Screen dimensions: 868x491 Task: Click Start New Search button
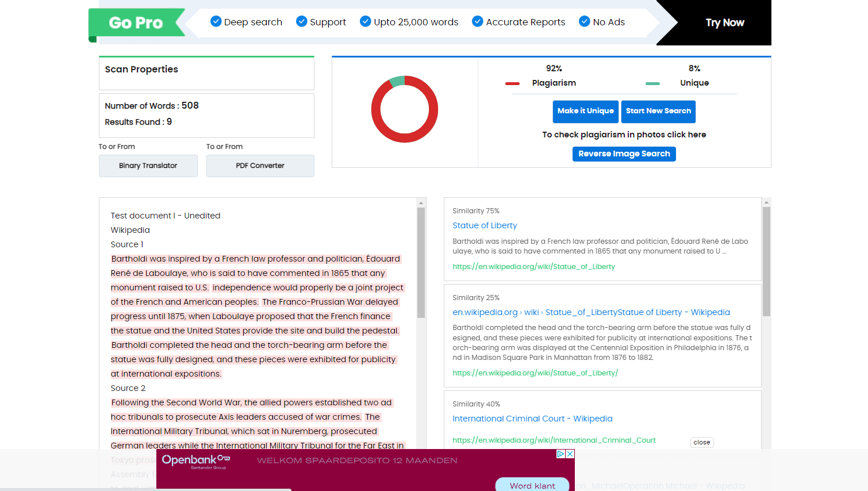coord(658,112)
